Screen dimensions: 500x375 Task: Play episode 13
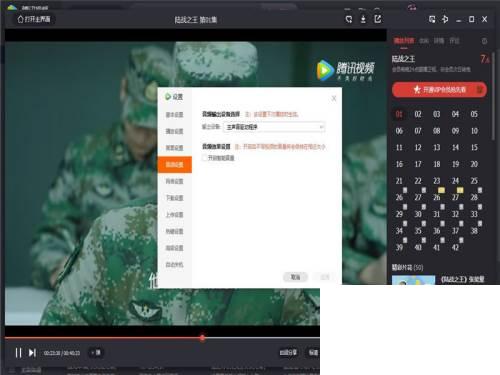[437, 148]
